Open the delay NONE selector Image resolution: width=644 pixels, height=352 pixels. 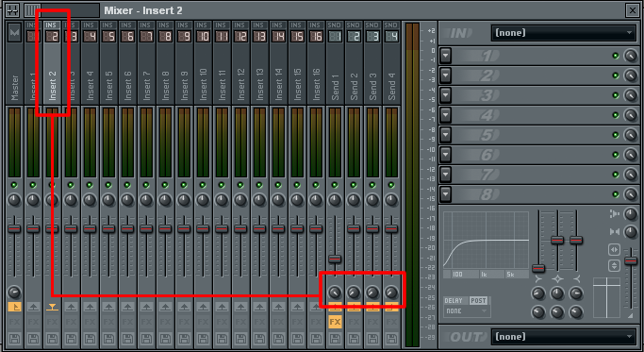click(467, 311)
